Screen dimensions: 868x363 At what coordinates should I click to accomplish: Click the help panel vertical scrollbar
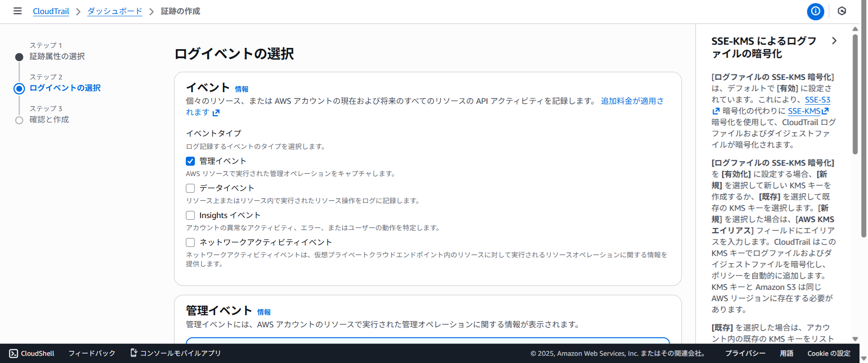point(855,95)
